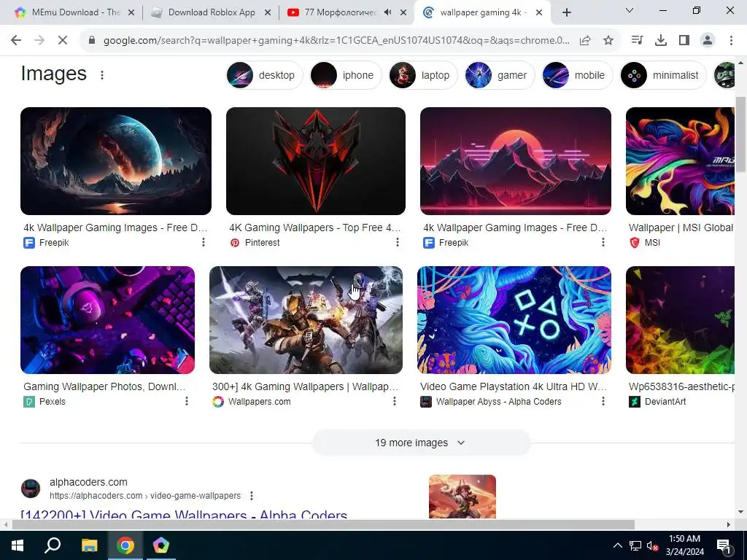This screenshot has width=747, height=560.
Task: Open the Chrome profile menu
Action: (708, 41)
